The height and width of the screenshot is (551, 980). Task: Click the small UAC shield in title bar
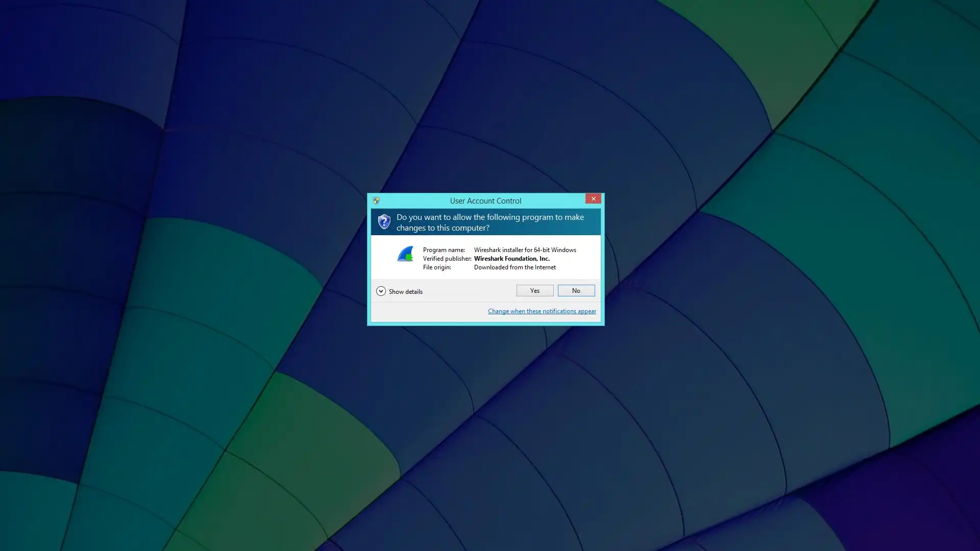[376, 201]
